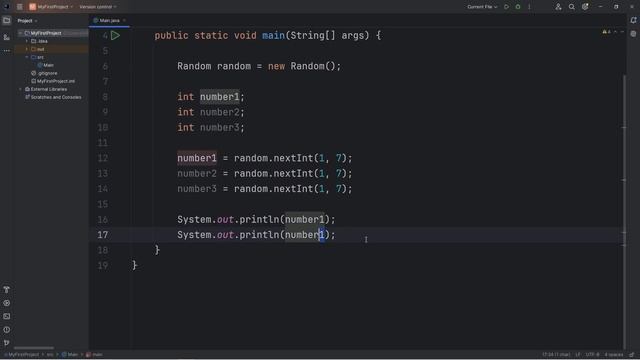Open the Services tool window icon
640x360 pixels.
tap(7, 303)
